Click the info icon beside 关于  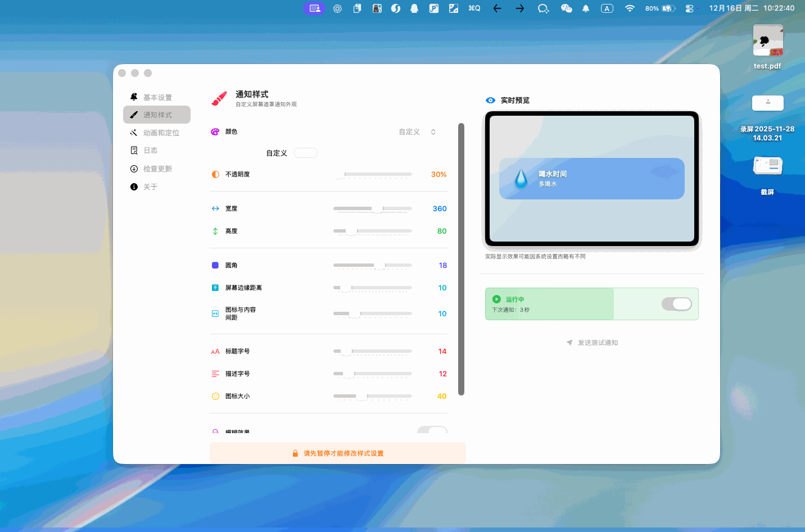point(134,187)
